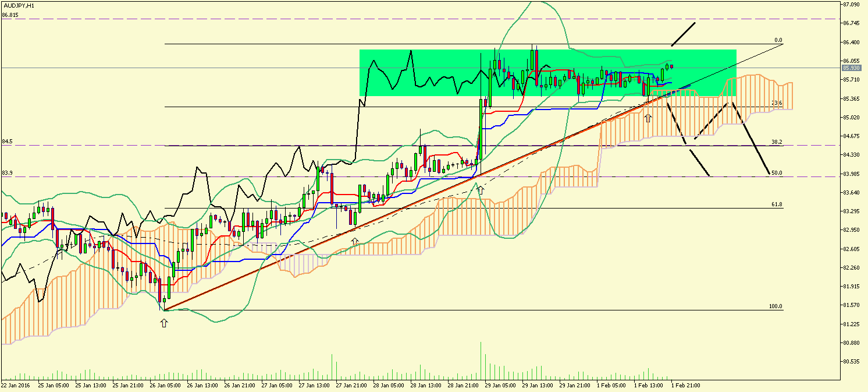This screenshot has height=392, width=868.
Task: Click the up arrow marker below the 1 Feb 13:00 candle
Action: point(648,118)
